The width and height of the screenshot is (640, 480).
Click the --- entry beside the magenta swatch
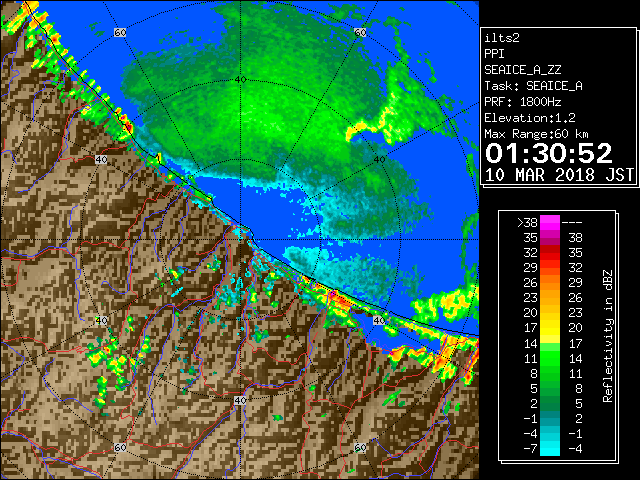(572, 223)
